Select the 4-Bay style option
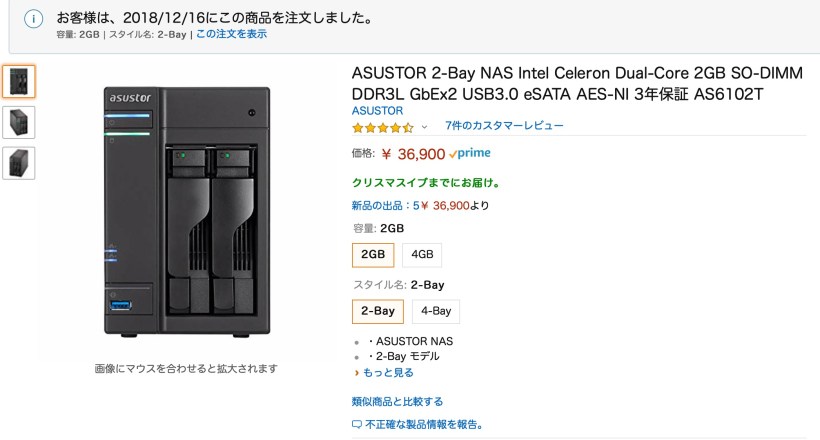This screenshot has width=820, height=440. pyautogui.click(x=436, y=311)
